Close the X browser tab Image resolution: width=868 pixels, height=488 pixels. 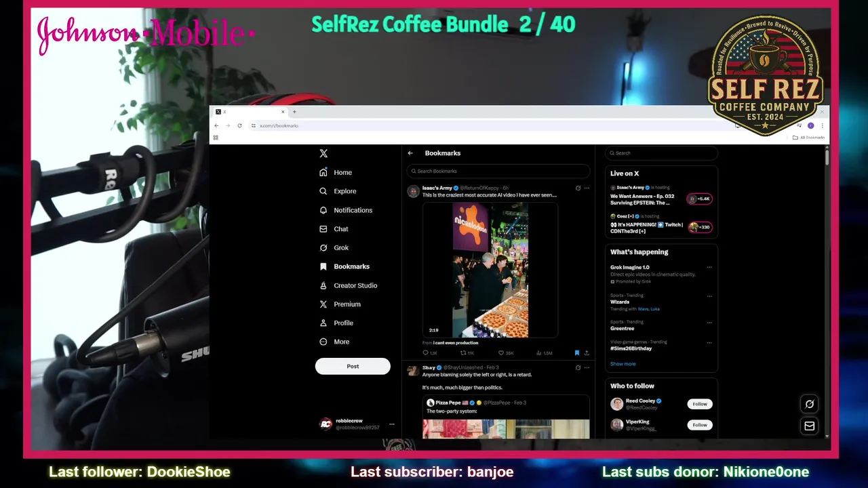[283, 112]
